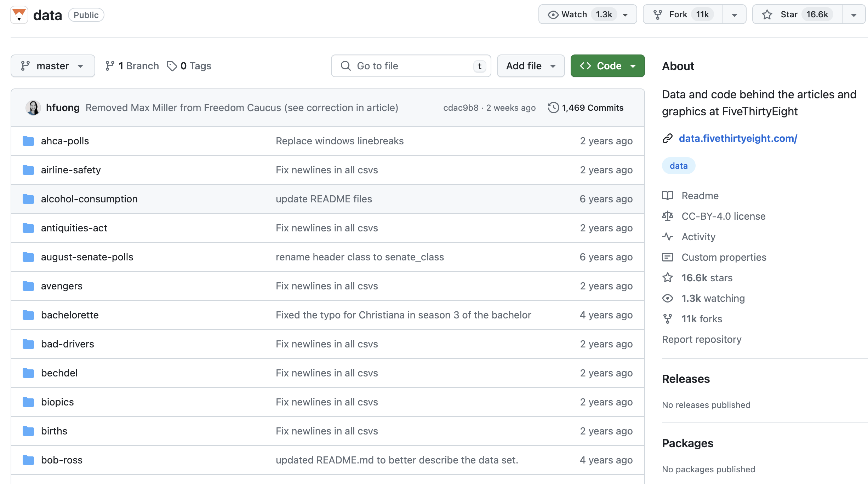Click the Readme book icon
Viewport: 868px width, 484px height.
[668, 195]
